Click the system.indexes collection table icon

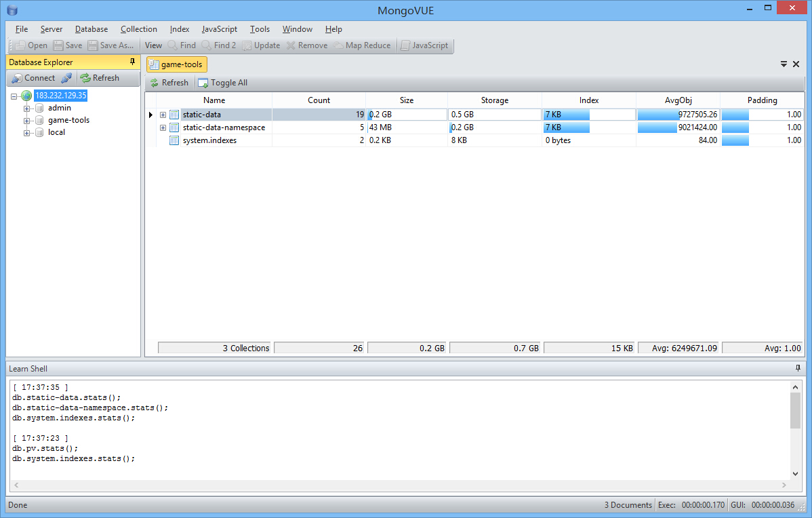[174, 140]
